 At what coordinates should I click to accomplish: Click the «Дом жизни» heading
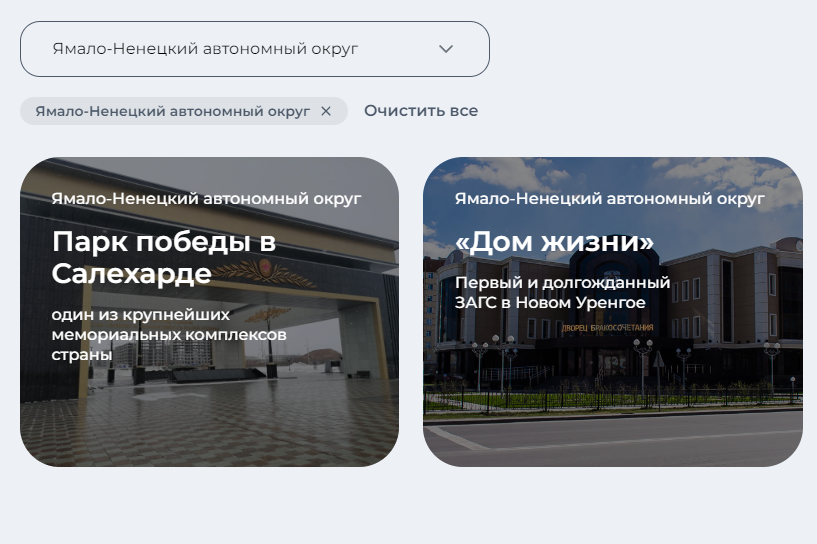click(554, 242)
